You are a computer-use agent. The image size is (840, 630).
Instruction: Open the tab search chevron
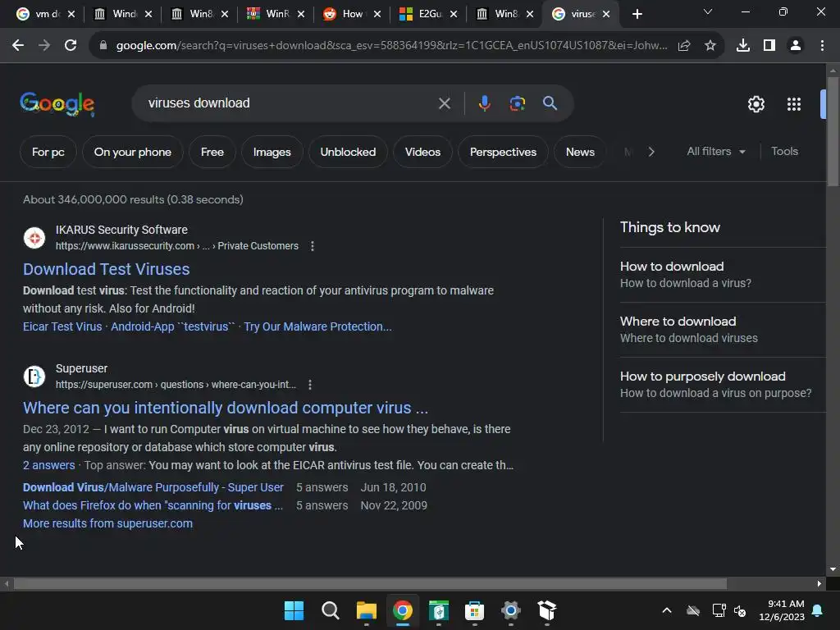pyautogui.click(x=708, y=11)
